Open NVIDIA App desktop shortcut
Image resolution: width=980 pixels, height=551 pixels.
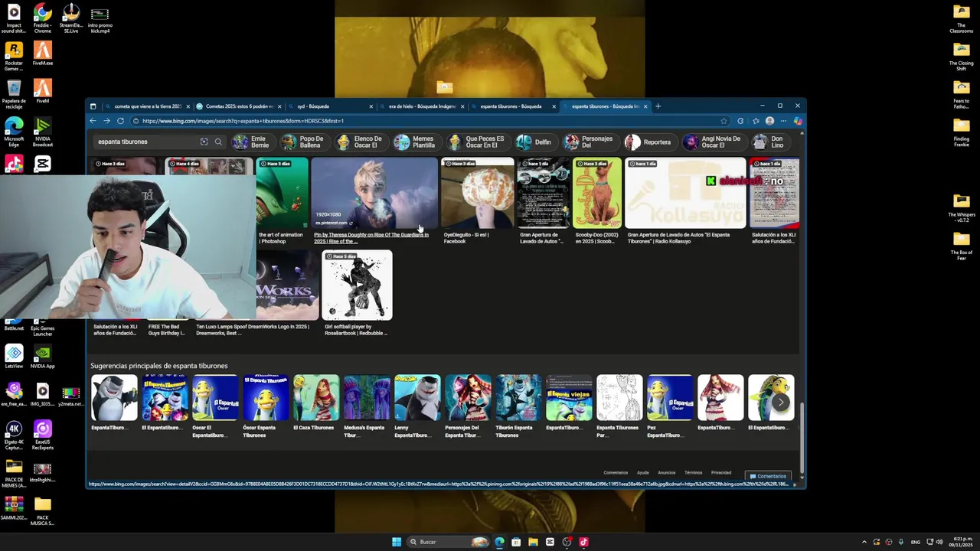[x=43, y=357]
